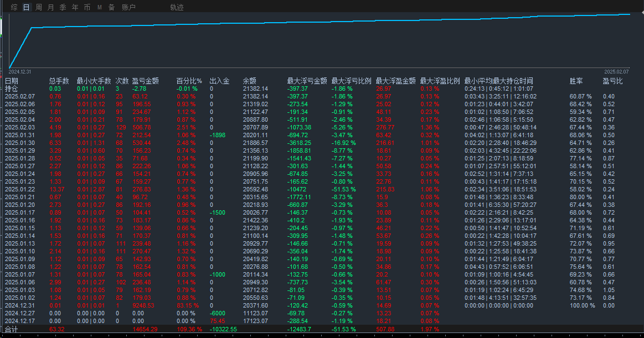The width and height of the screenshot is (644, 338).
Task: Click the -1000 withdrawal cell
Action: pyautogui.click(x=218, y=274)
